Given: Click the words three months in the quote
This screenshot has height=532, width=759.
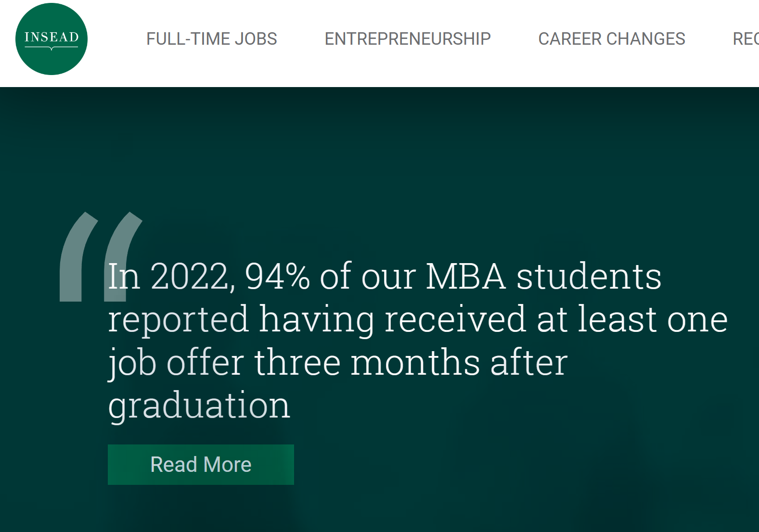Looking at the screenshot, I should pos(367,363).
